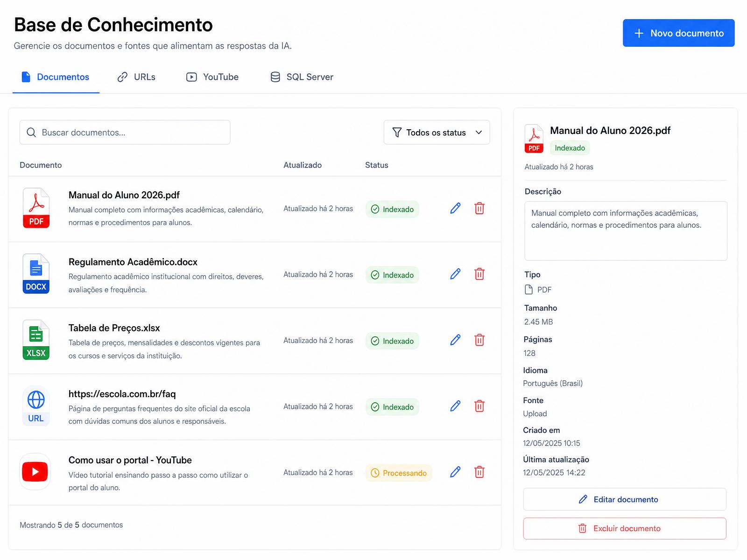Click the 12/05/2025 10:15 created date
The width and height of the screenshot is (747, 560).
pos(551,443)
